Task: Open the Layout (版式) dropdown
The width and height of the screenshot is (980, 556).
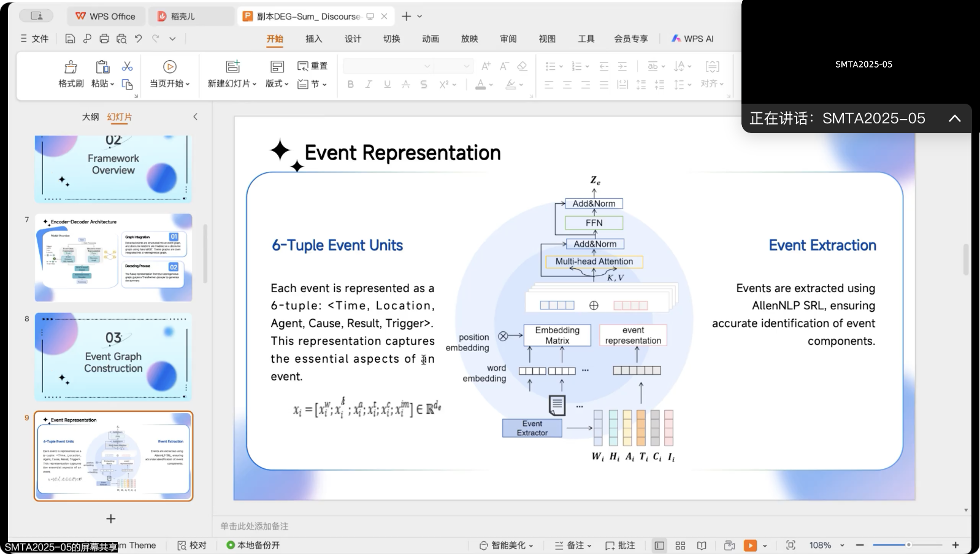Action: [277, 83]
